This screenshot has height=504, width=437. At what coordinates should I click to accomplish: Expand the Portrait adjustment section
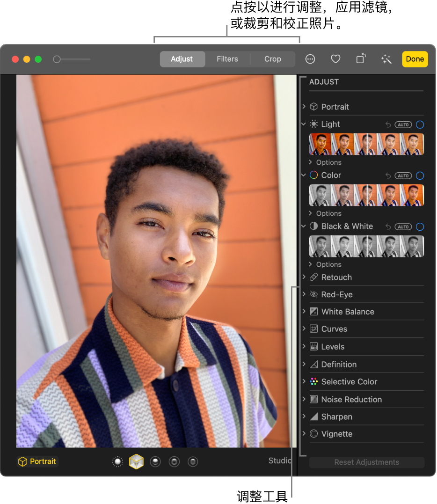pos(304,106)
